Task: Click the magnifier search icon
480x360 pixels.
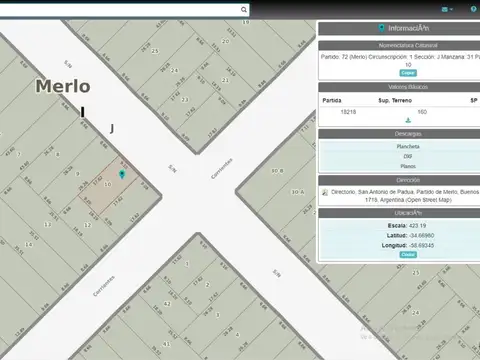Action: tap(244, 10)
